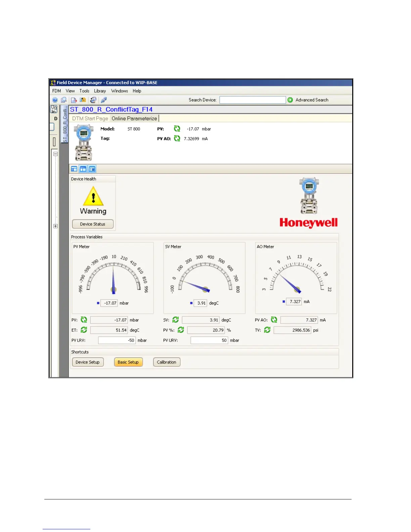Image resolution: width=411 pixels, height=532 pixels.
Task: Click the document with red arrow toolbar icon
Action: [x=74, y=100]
